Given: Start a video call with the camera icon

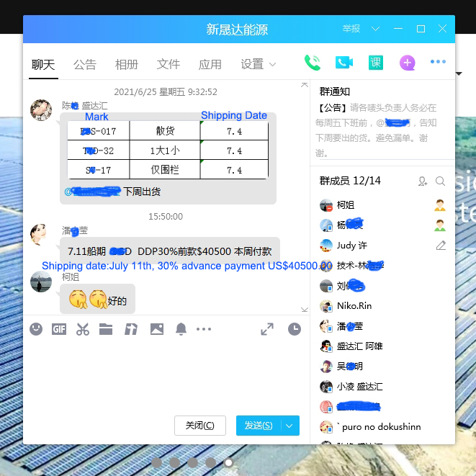Looking at the screenshot, I should point(344,63).
